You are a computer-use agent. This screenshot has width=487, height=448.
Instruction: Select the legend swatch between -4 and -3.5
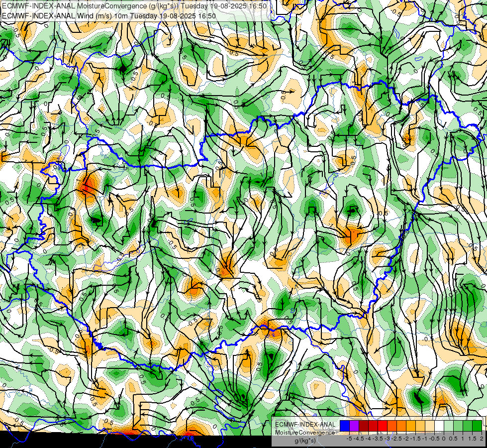[x=373, y=426]
